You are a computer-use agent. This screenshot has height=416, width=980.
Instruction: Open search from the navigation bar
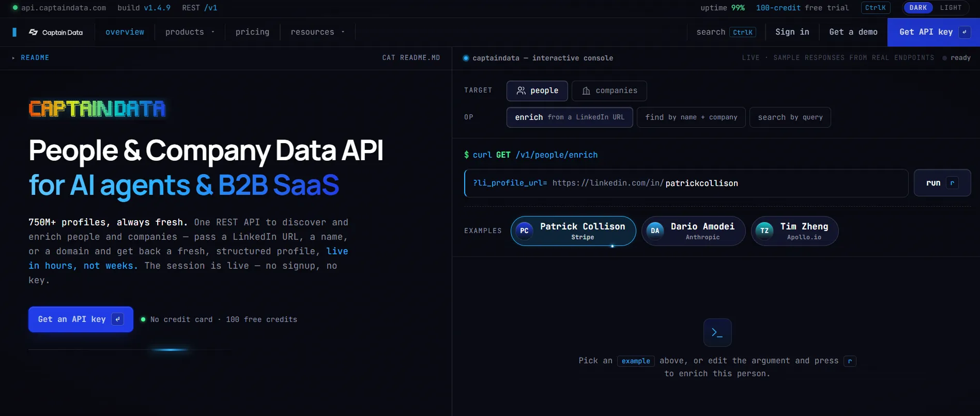tap(726, 32)
